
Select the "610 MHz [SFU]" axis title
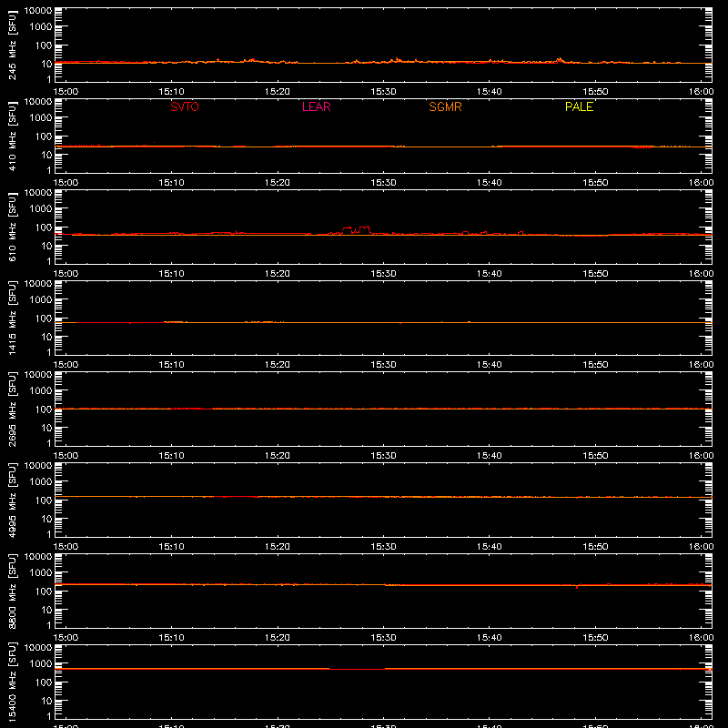coord(12,227)
